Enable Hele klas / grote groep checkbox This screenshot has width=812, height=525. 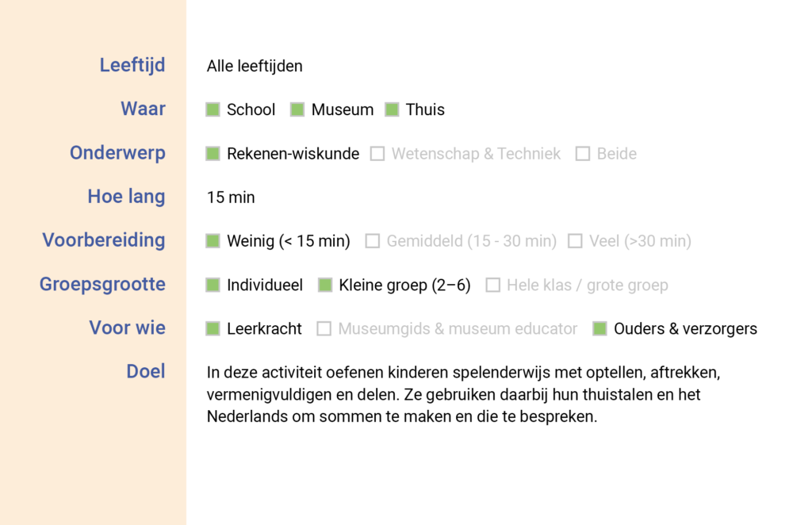pos(492,285)
